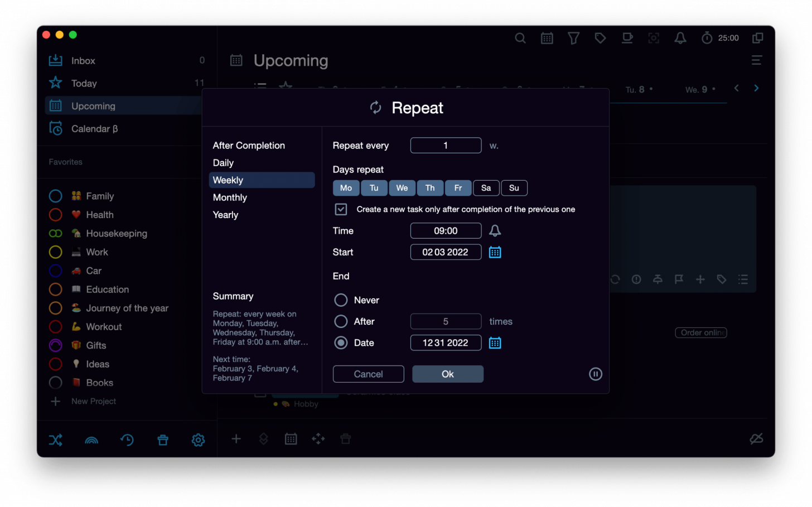Open the calendar picker next to the end Date
Screen dimensions: 812x507
495,342
